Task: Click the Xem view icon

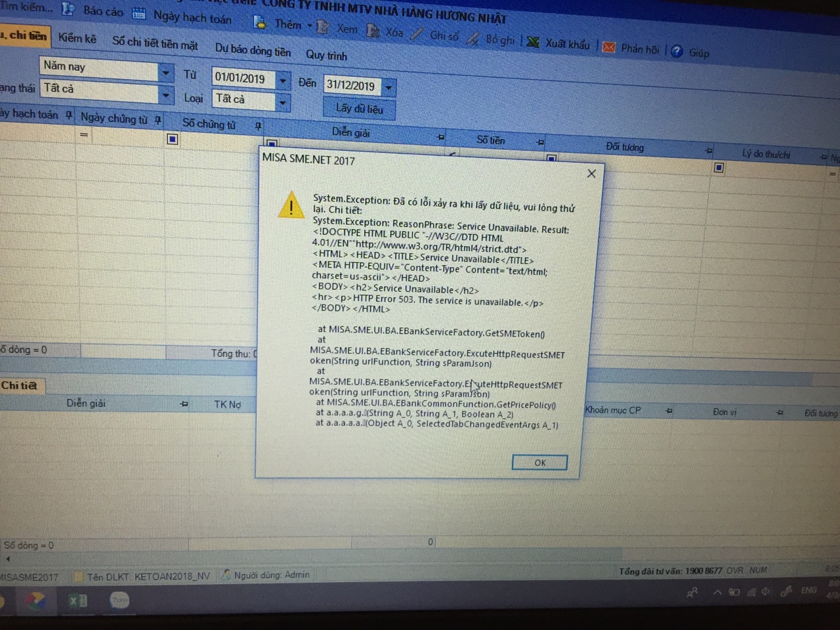Action: (x=323, y=27)
